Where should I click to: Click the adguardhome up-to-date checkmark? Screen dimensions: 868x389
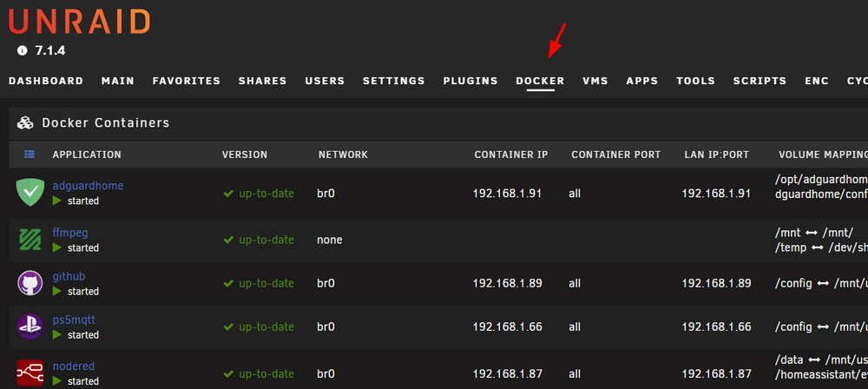[228, 194]
